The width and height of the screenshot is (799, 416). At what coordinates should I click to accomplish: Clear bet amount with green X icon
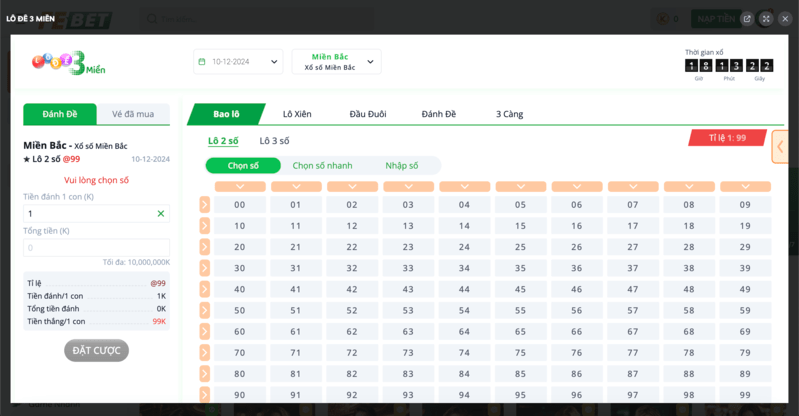pos(161,214)
